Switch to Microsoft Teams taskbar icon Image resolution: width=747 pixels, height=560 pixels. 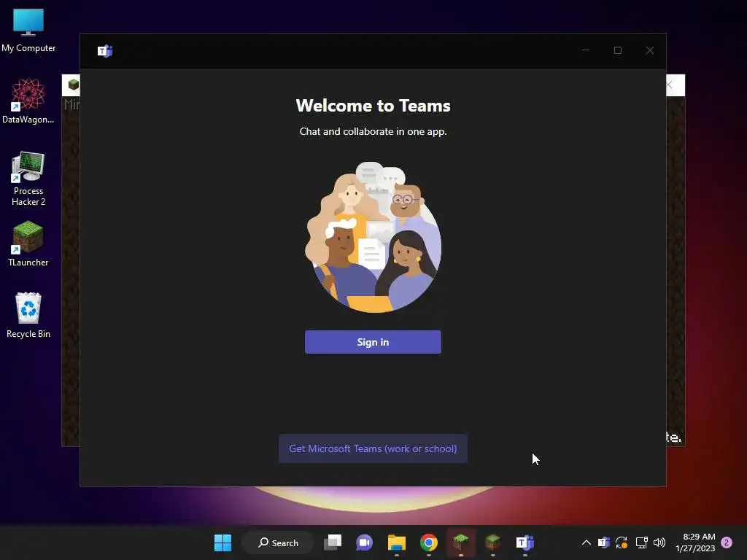pyautogui.click(x=525, y=542)
